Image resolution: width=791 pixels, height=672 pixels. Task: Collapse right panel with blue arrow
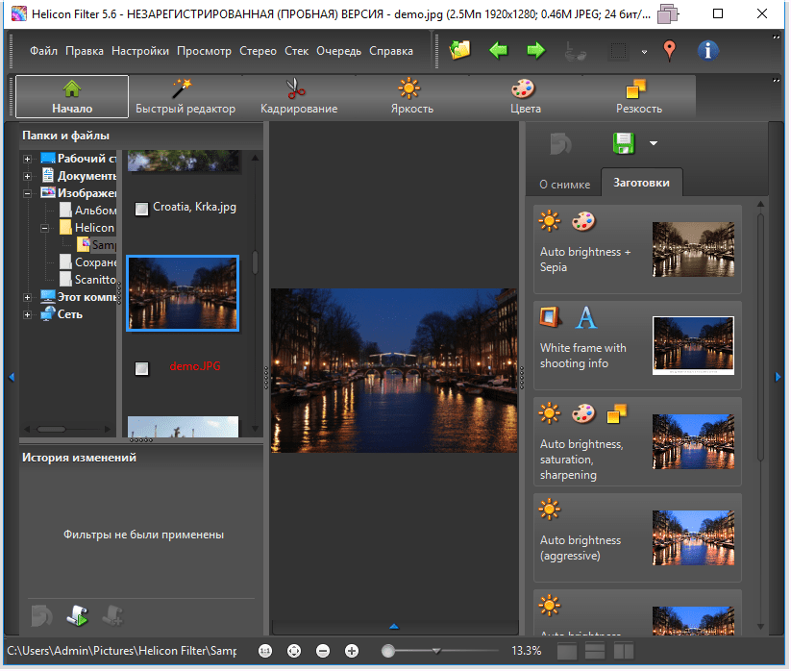pyautogui.click(x=778, y=377)
